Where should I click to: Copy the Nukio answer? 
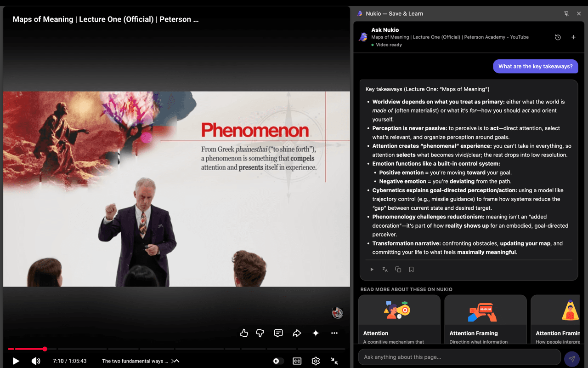[x=398, y=270]
